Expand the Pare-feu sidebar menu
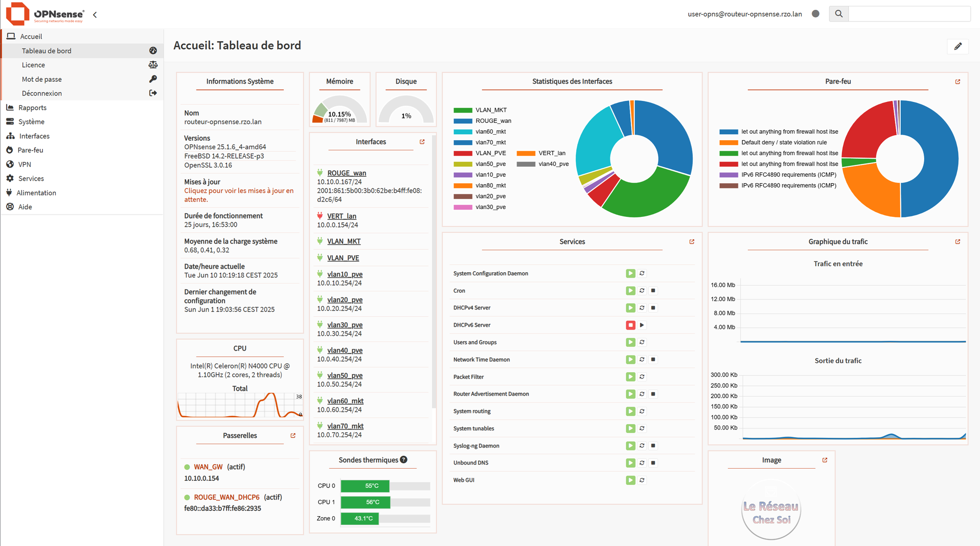 tap(30, 150)
